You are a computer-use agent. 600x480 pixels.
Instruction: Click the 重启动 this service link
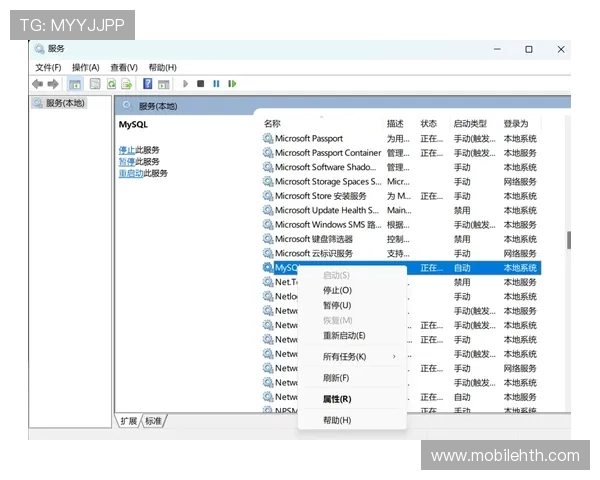pyautogui.click(x=131, y=173)
